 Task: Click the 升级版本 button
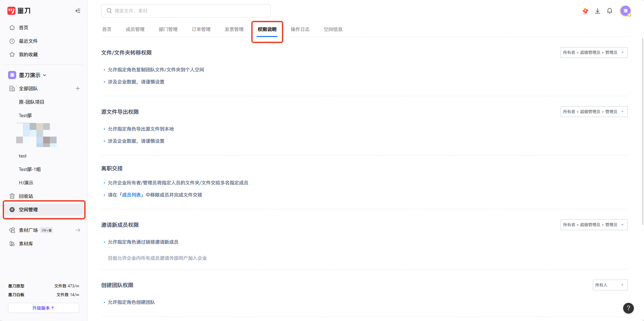coord(43,308)
